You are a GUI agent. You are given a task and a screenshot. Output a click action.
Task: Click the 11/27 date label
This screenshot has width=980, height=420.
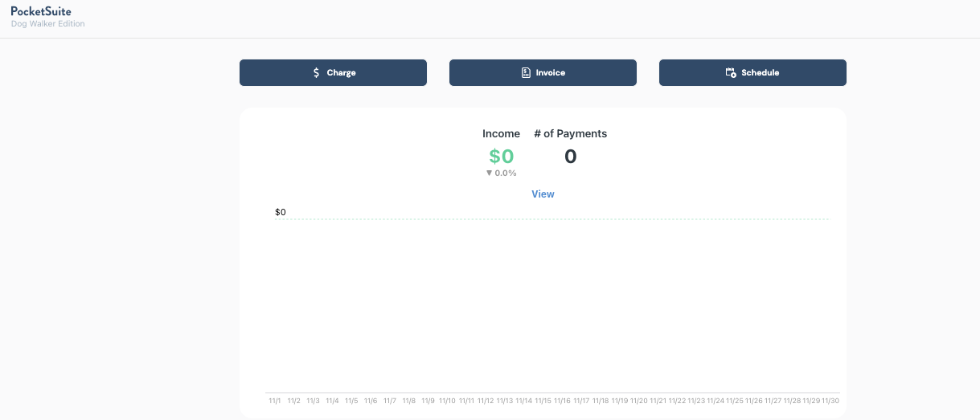click(773, 401)
